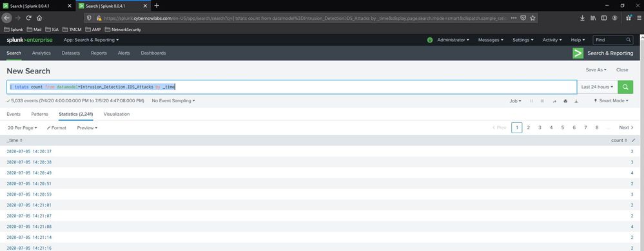644x251 pixels.
Task: Open the Job dropdown
Action: [x=515, y=101]
